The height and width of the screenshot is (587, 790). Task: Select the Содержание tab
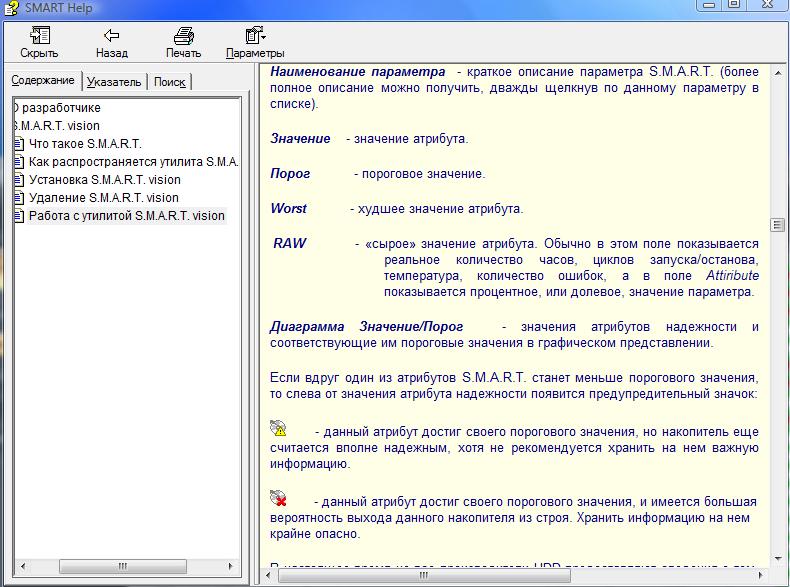click(x=43, y=80)
